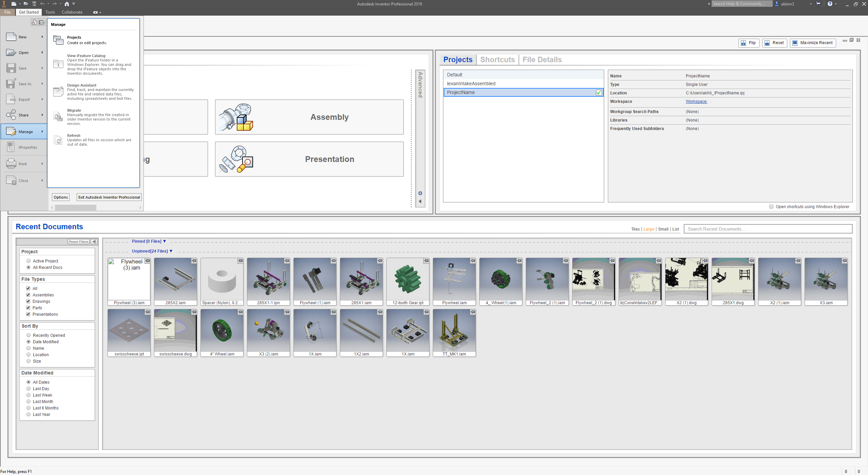The width and height of the screenshot is (868, 475).
Task: Select Active Project radio button
Action: (x=28, y=261)
